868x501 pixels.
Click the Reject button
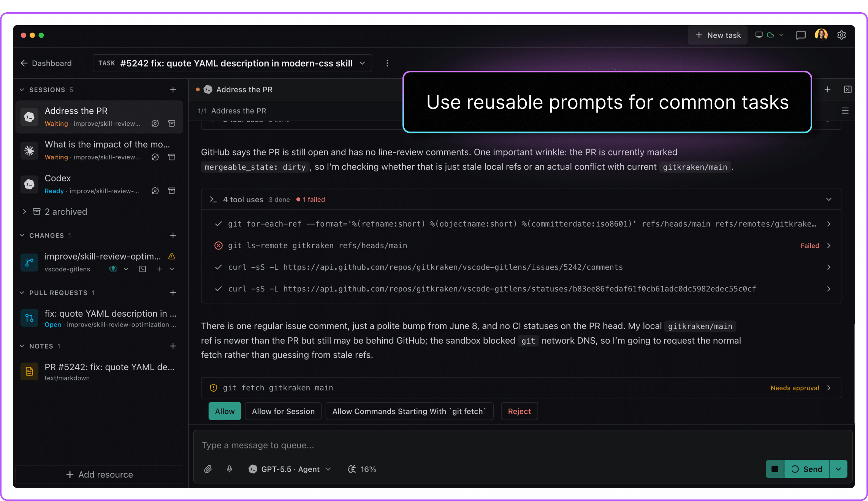(519, 411)
